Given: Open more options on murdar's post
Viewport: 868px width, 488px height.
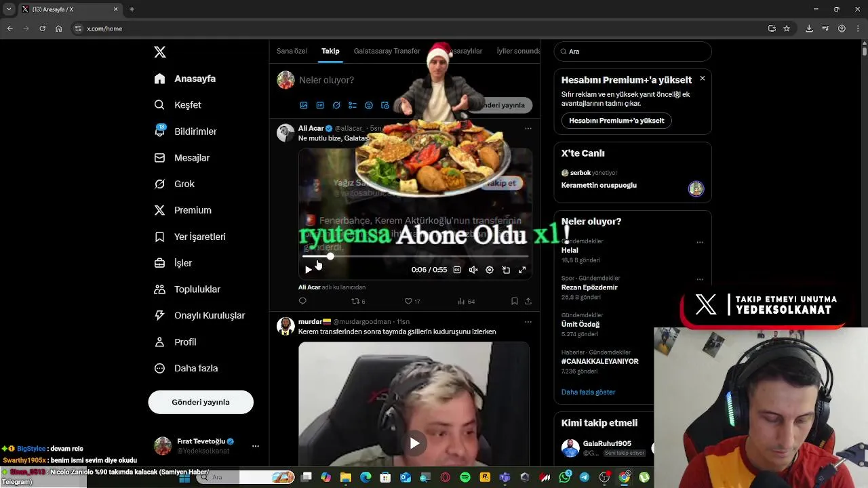Looking at the screenshot, I should [x=528, y=322].
